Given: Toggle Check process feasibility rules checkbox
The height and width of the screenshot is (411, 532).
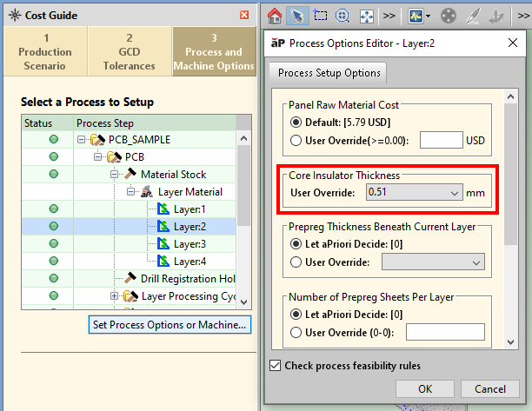Looking at the screenshot, I should pyautogui.click(x=276, y=366).
